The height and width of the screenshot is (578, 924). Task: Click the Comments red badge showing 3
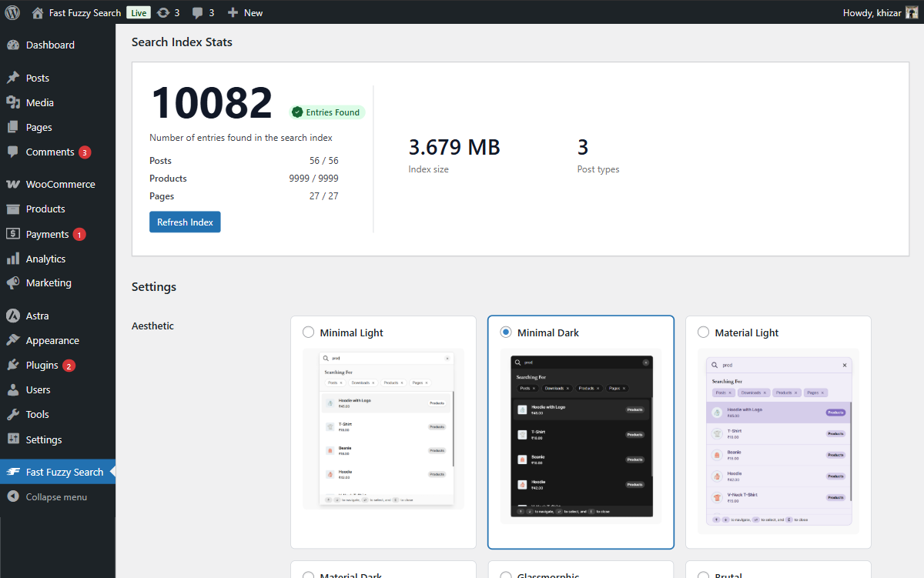click(x=85, y=152)
